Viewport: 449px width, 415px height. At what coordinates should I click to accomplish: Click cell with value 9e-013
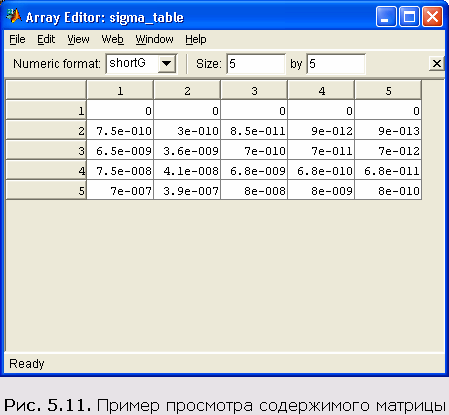[x=388, y=130]
